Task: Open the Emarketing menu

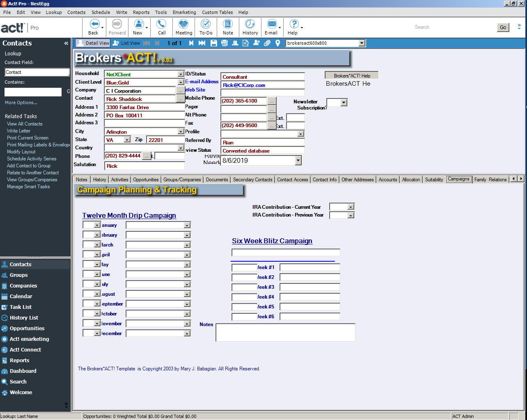Action: coord(184,12)
